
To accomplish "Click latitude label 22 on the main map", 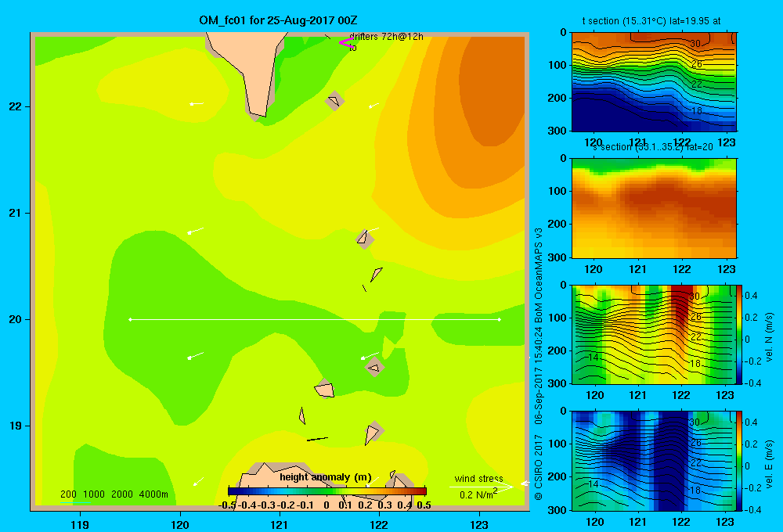I will (x=15, y=106).
